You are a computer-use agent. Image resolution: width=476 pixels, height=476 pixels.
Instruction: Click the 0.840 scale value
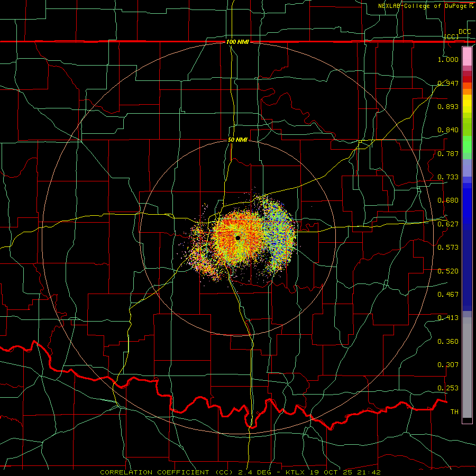click(448, 130)
